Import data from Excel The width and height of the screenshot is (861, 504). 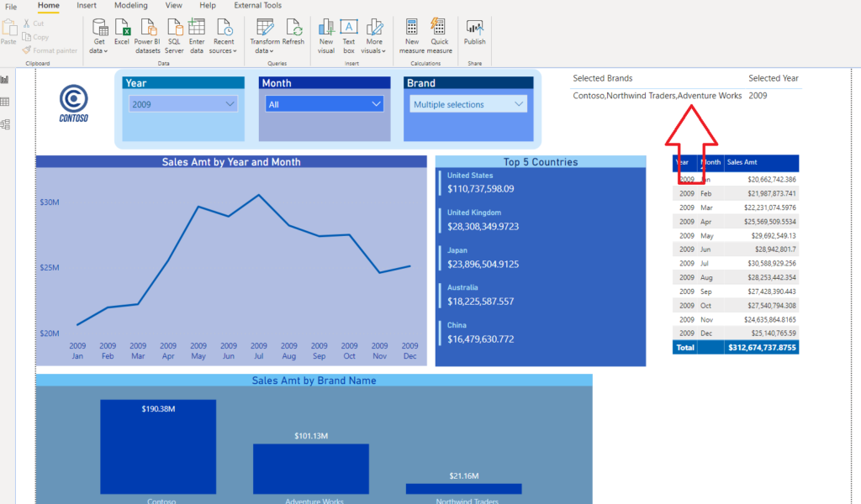(122, 32)
